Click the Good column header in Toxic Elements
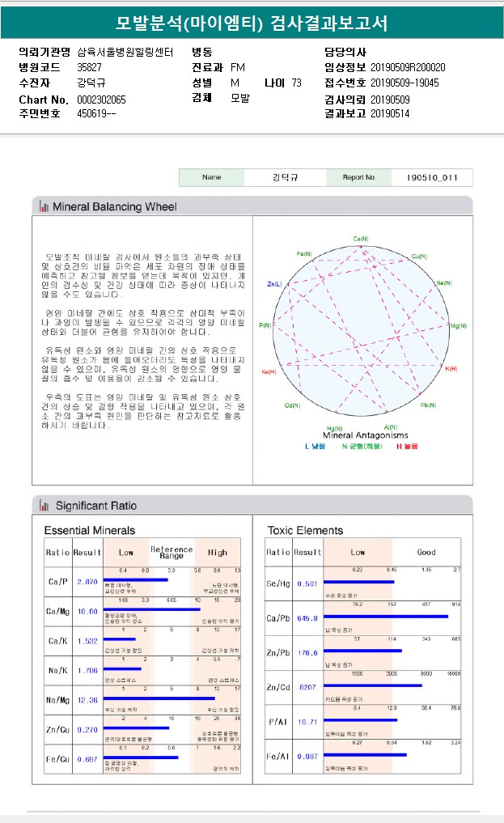Viewport: 504px width, 823px height. pyautogui.click(x=426, y=552)
